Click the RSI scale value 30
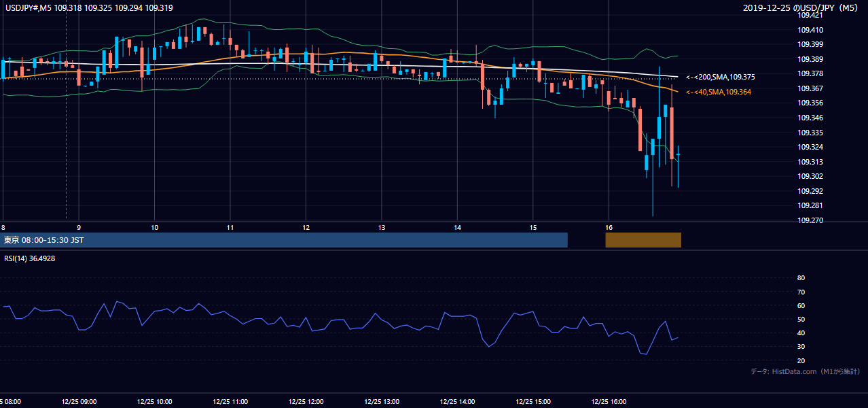The image size is (868, 408). pos(801,347)
